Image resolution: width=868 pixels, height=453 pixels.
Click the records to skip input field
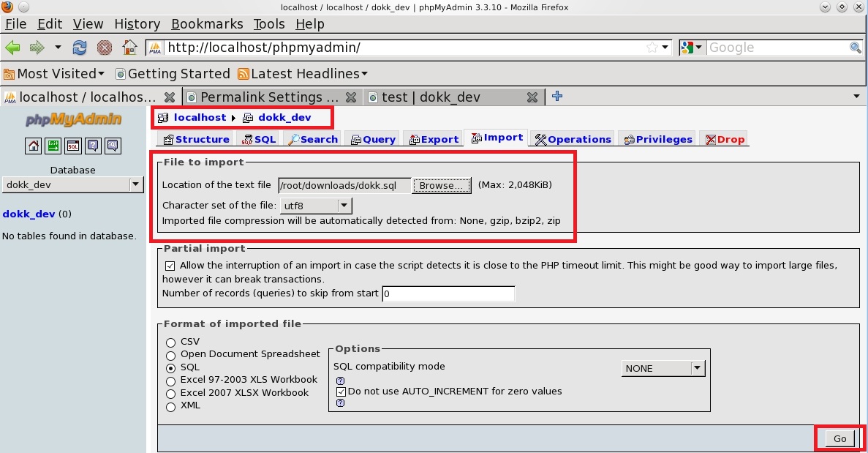pos(448,293)
